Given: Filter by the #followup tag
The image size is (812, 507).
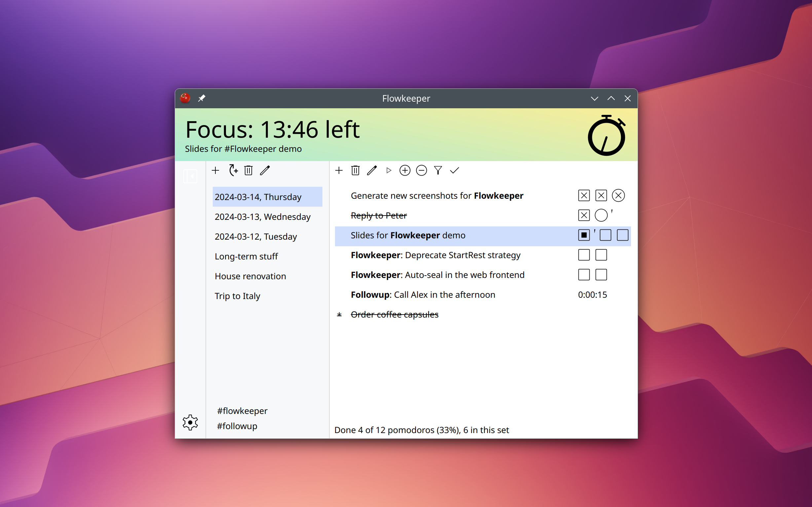Looking at the screenshot, I should click(237, 426).
